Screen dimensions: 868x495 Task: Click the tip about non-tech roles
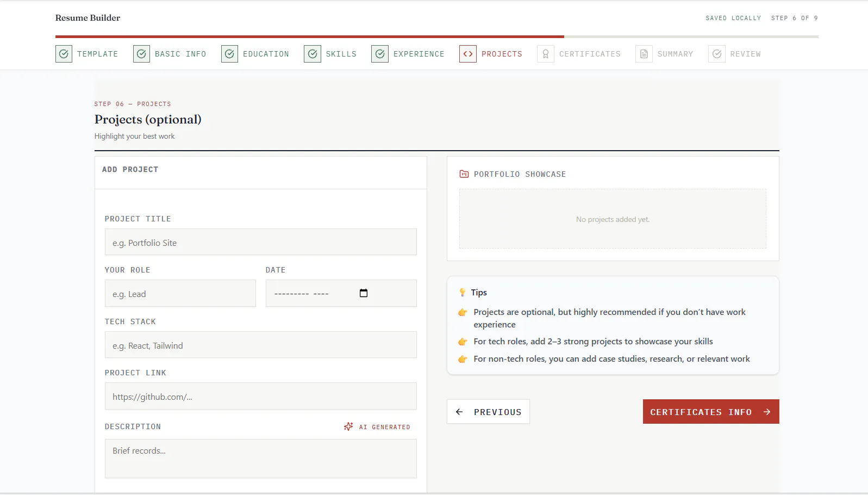(611, 359)
